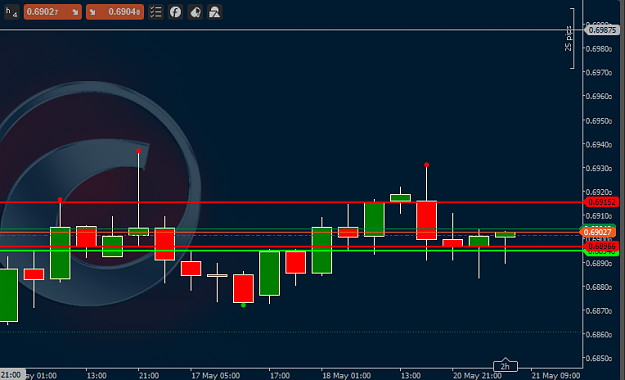Screen dimensions: 625x380
Task: Click the '17 May 05:00' time axis label
Action: click(216, 376)
